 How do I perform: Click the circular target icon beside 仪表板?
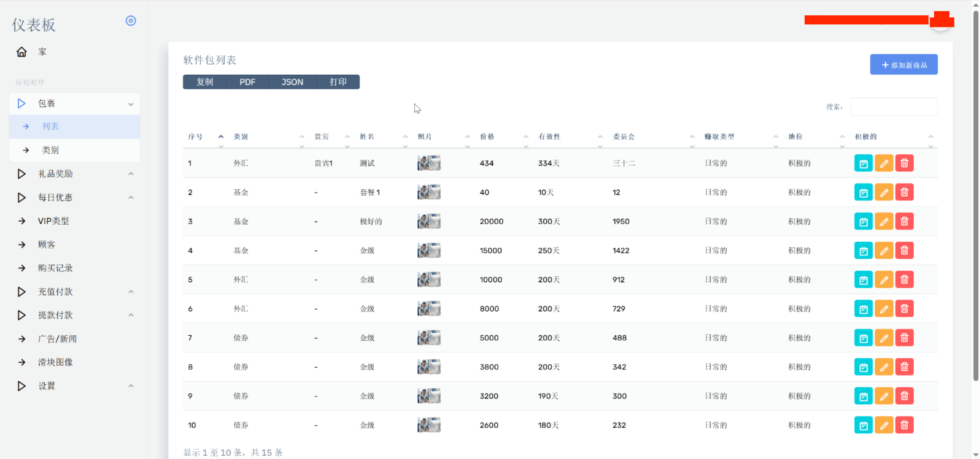coord(131,21)
